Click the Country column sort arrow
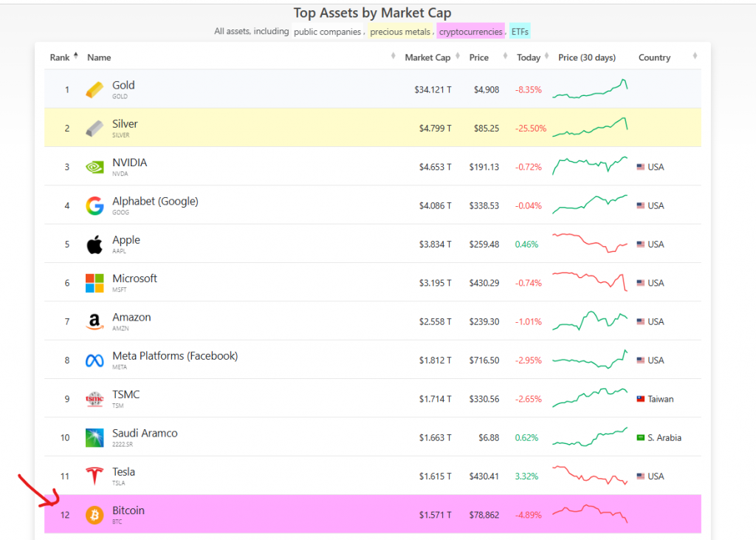 693,56
